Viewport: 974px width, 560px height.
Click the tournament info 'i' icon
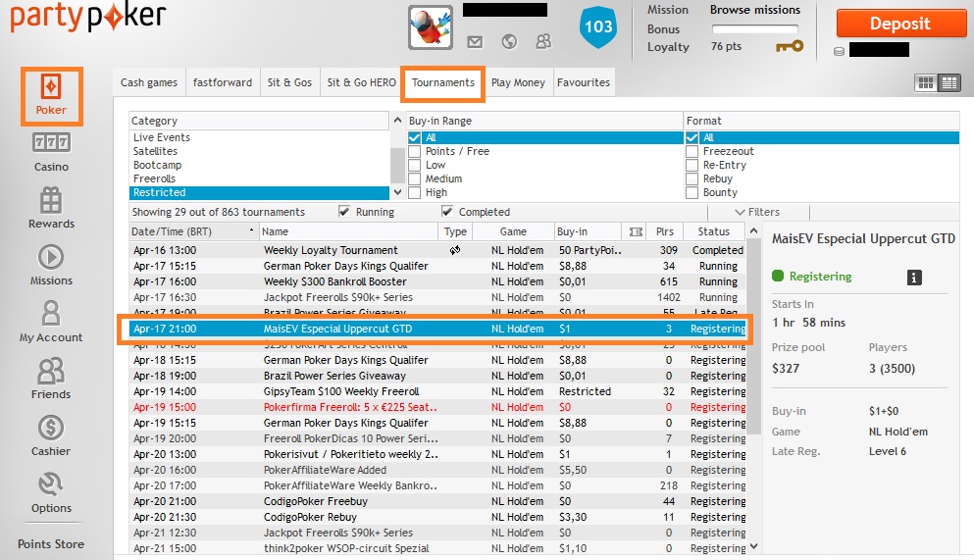tap(914, 278)
